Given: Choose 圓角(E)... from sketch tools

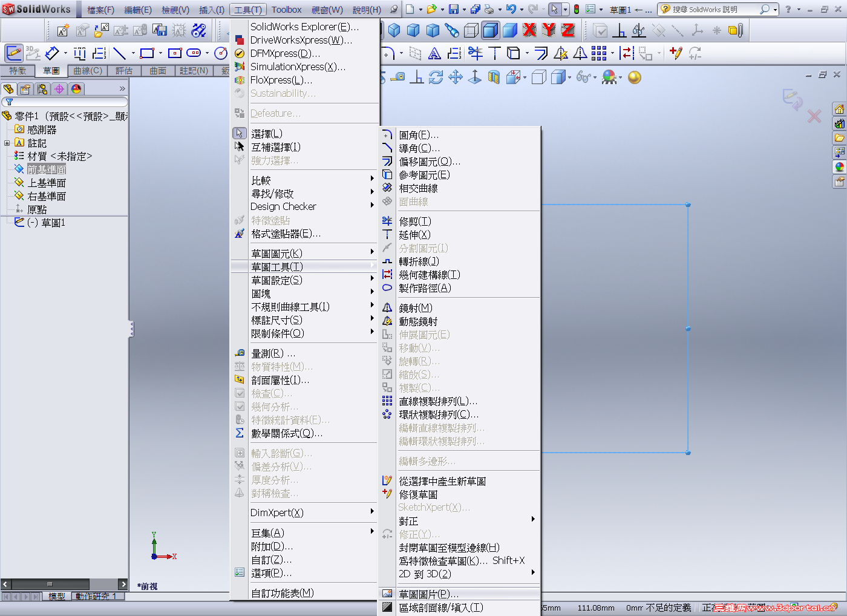Looking at the screenshot, I should click(459, 135).
